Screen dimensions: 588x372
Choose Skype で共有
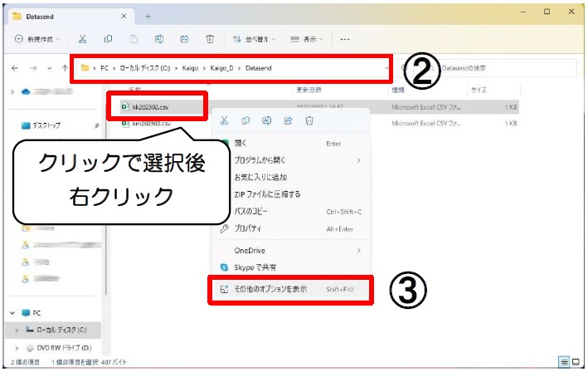(x=291, y=267)
